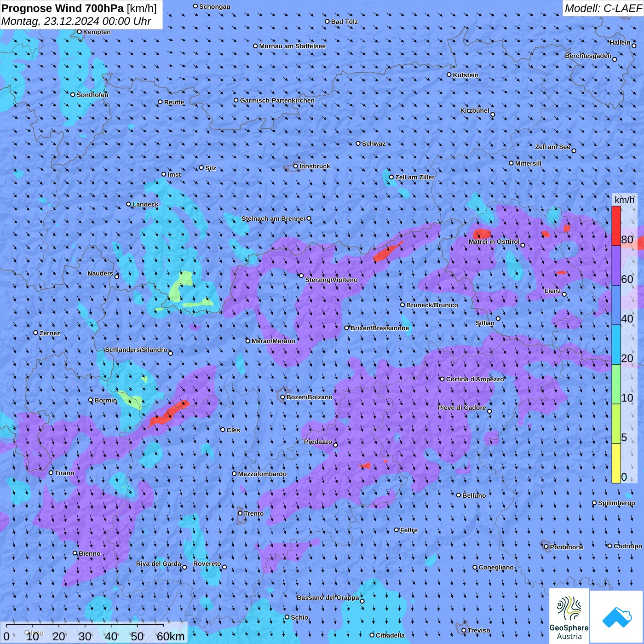Image resolution: width=644 pixels, height=644 pixels.
Task: Click the 'Montag, 23.12.2024 00:00 Uhr' date text
Action: pyautogui.click(x=76, y=21)
